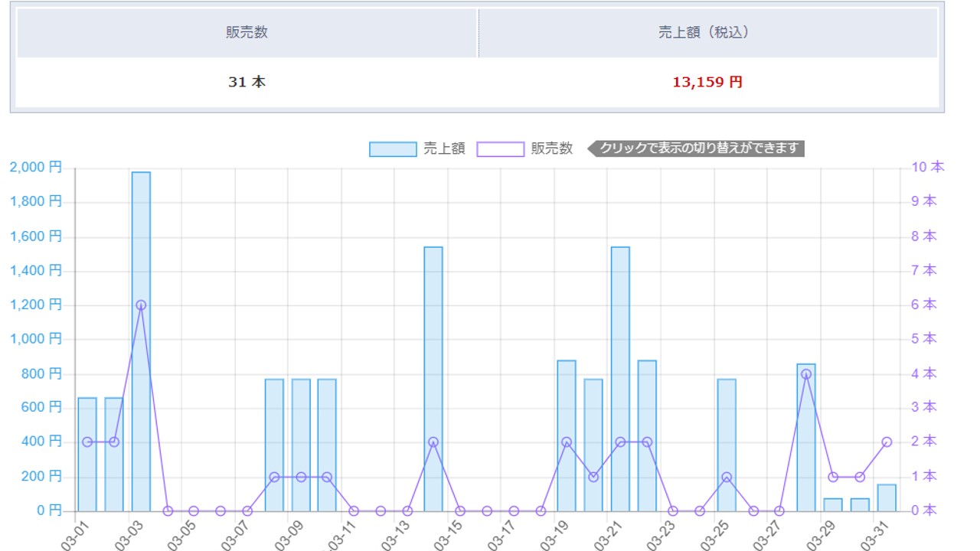Click the small sales bar for 03-31
Screen dimensions: 980x551
(887, 498)
